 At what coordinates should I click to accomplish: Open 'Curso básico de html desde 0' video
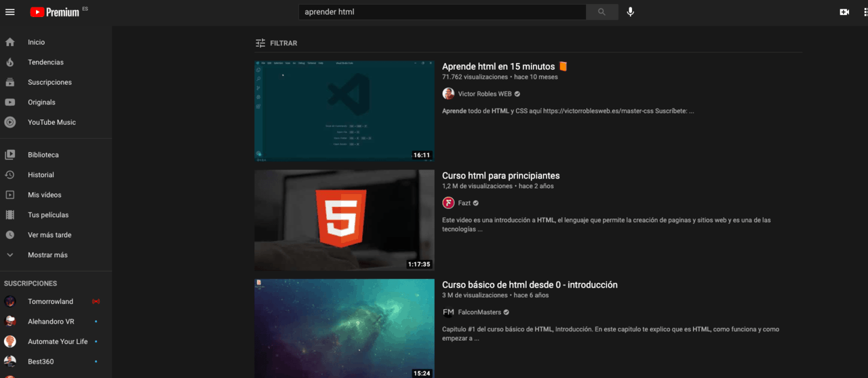click(530, 285)
